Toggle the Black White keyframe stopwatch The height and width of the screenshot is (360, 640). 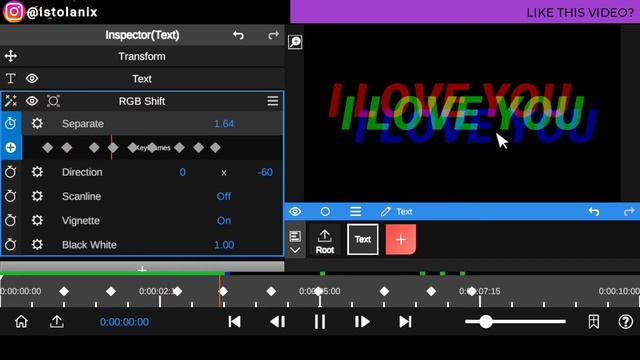(11, 244)
